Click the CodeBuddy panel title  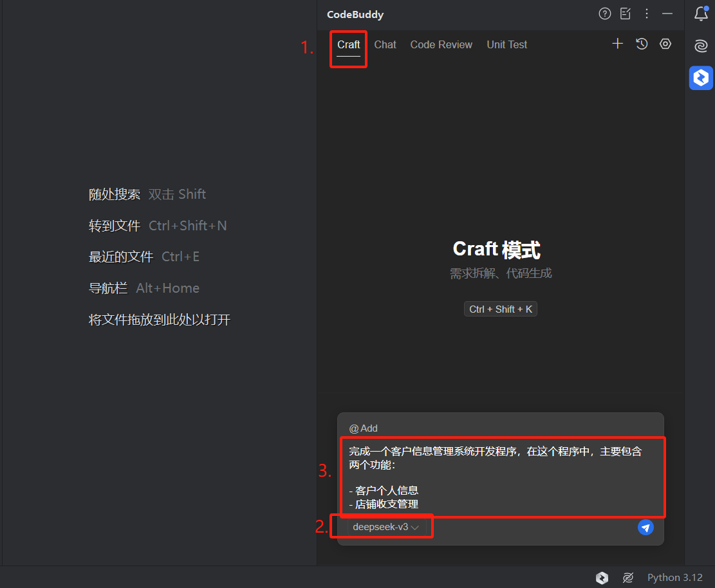355,15
